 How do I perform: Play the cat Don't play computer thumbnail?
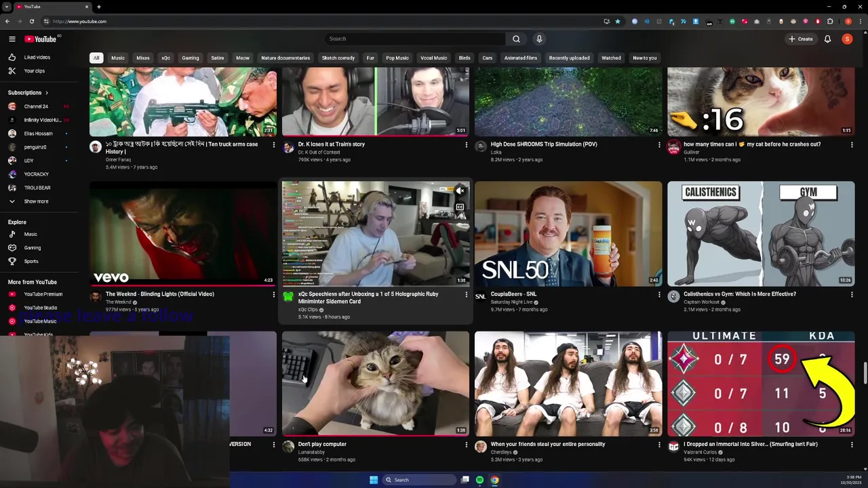376,384
